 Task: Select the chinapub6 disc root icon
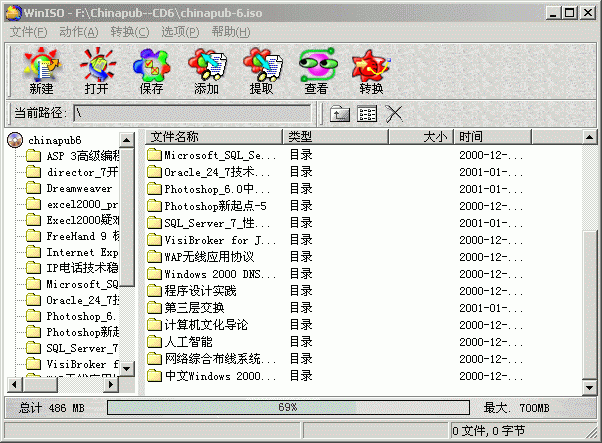pyautogui.click(x=15, y=140)
